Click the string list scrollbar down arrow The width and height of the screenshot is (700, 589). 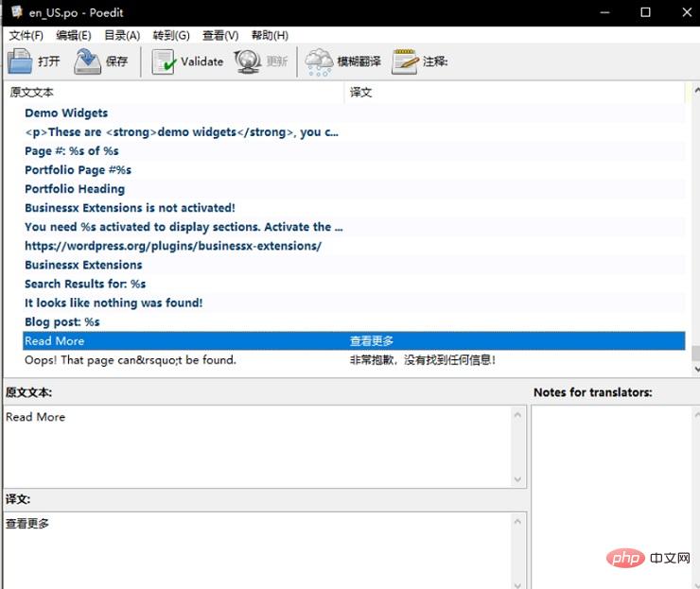point(696,369)
